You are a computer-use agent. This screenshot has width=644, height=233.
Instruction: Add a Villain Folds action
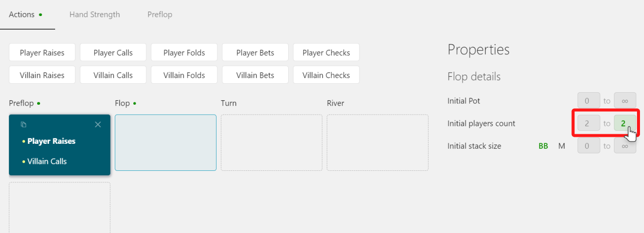pyautogui.click(x=184, y=75)
